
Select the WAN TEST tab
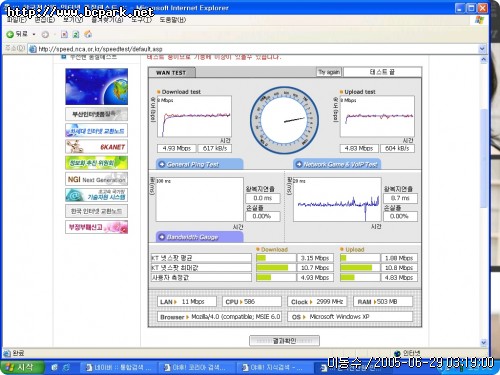pyautogui.click(x=171, y=72)
